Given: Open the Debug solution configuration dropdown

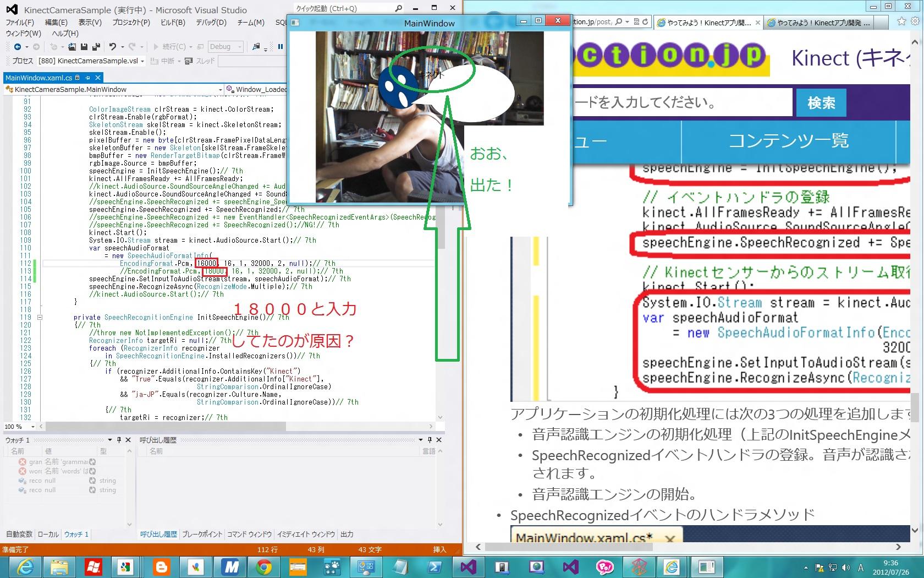Looking at the screenshot, I should coord(226,47).
